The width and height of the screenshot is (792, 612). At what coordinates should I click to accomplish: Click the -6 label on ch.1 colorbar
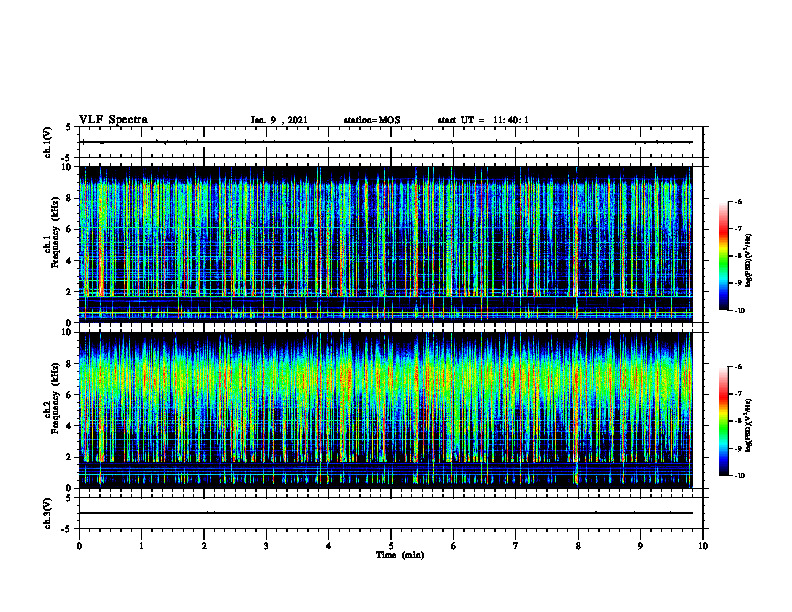pos(738,201)
